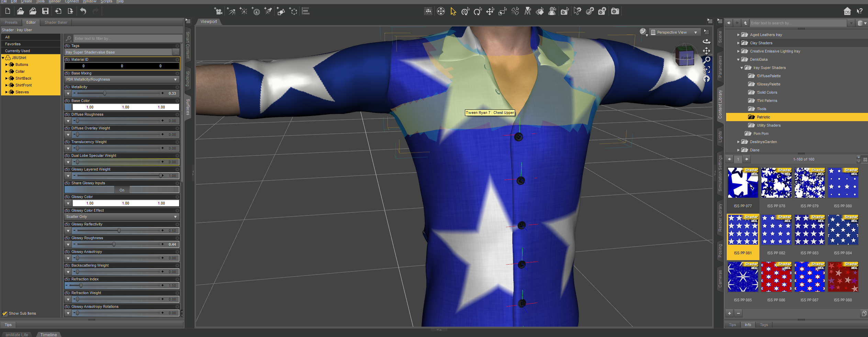Click the plus button below thumbnails

point(730,313)
